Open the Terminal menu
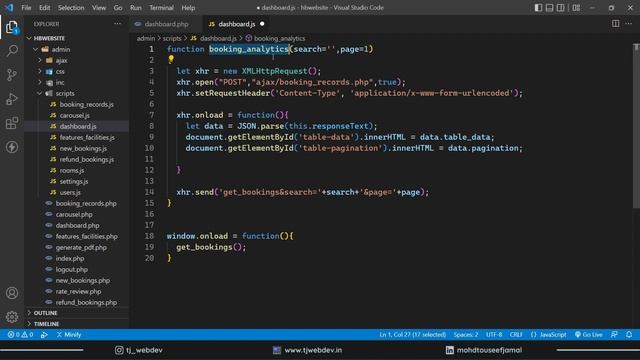This screenshot has height=360, width=640. coord(161,8)
